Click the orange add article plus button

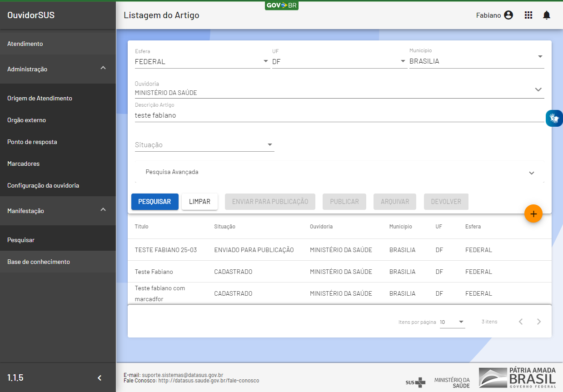(x=533, y=213)
